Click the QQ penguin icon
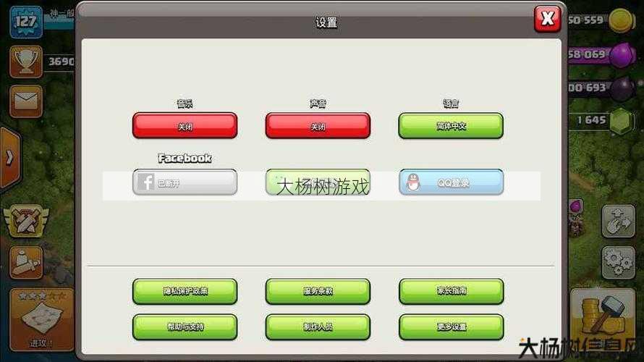This screenshot has width=644, height=362. coord(413,182)
